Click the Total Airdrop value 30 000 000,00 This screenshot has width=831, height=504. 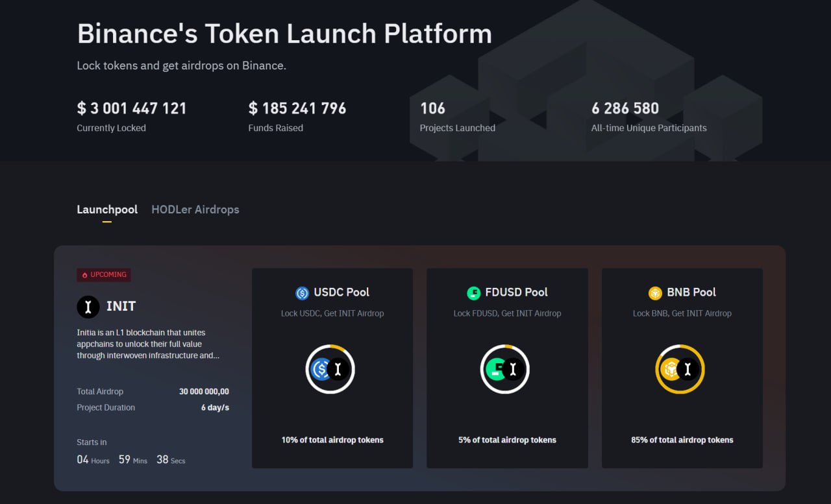click(204, 392)
